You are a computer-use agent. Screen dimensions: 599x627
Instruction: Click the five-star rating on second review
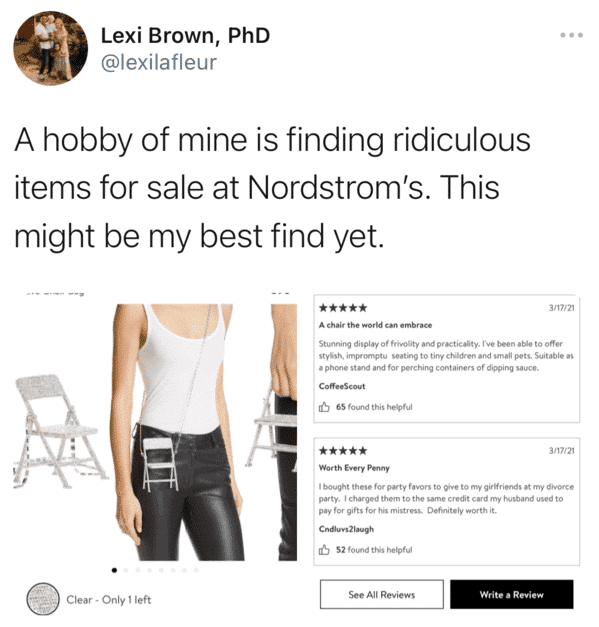(343, 451)
